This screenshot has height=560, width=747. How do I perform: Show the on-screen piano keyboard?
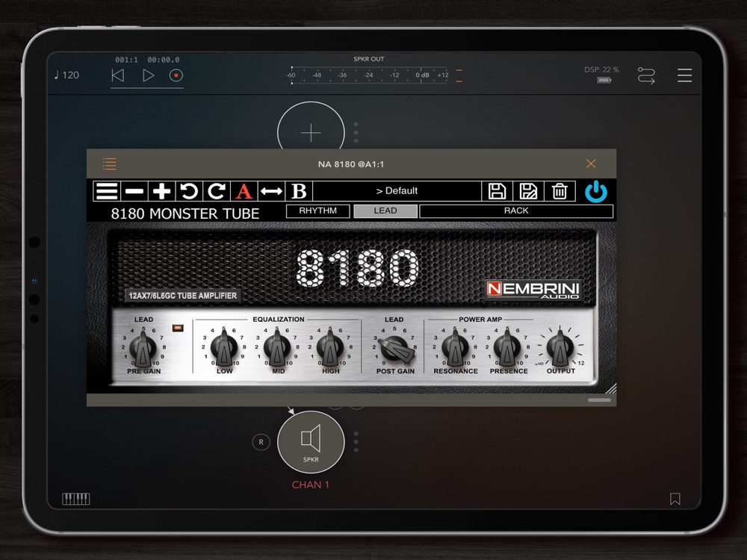[x=75, y=499]
